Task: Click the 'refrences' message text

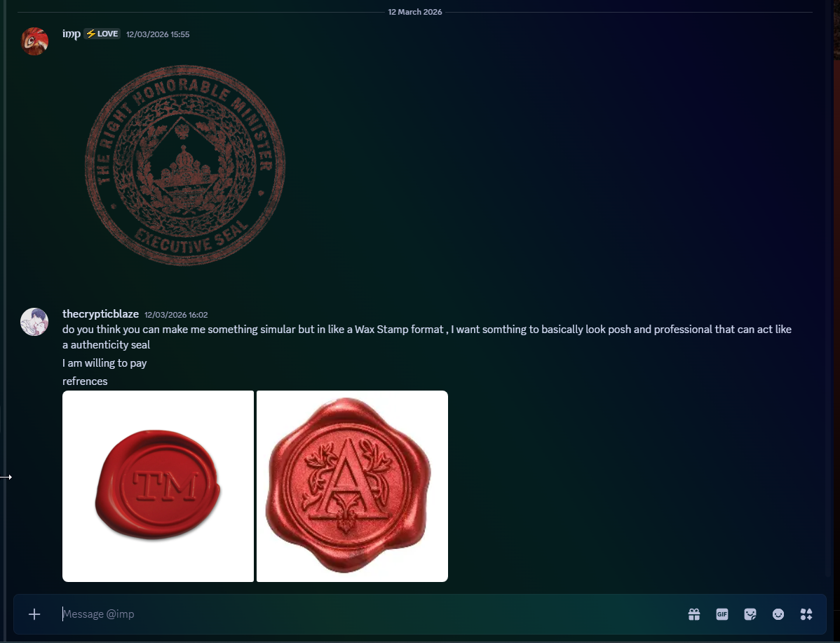Action: click(85, 381)
